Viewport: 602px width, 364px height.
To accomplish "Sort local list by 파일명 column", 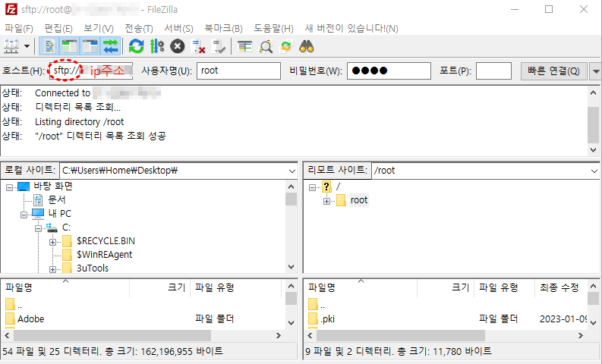I will click(x=65, y=288).
